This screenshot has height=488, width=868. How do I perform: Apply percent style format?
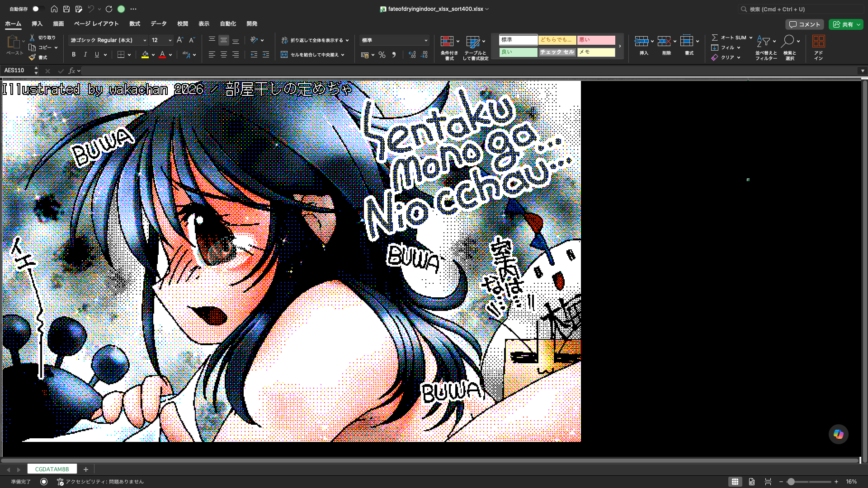click(382, 55)
